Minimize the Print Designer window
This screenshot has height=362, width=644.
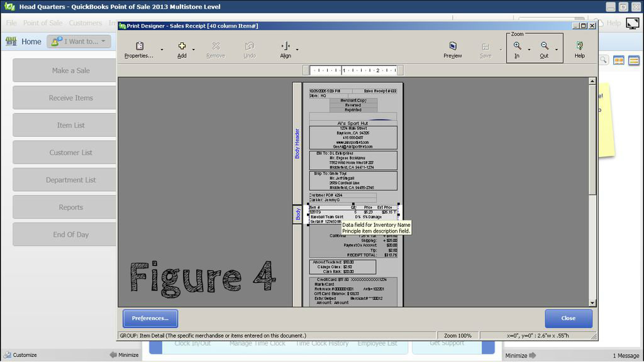[576, 26]
